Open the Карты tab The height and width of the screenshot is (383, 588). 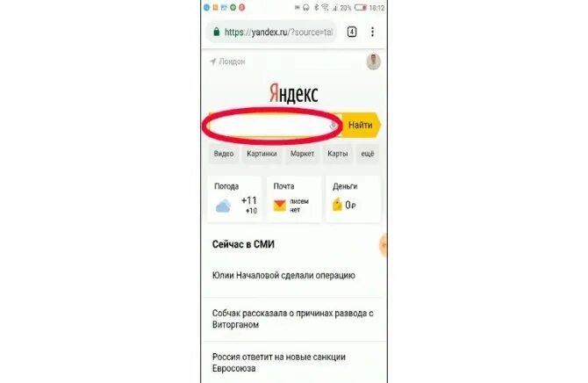(x=338, y=154)
